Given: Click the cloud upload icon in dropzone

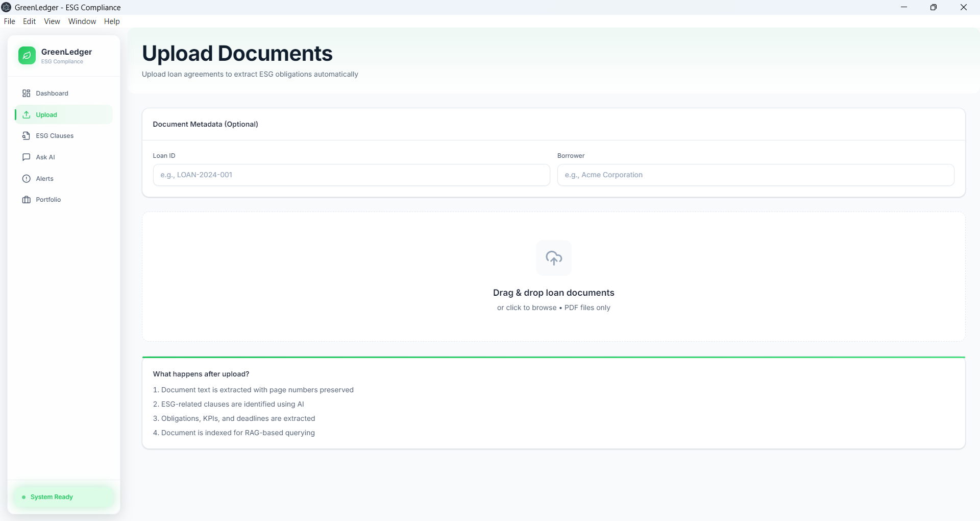Looking at the screenshot, I should [554, 258].
